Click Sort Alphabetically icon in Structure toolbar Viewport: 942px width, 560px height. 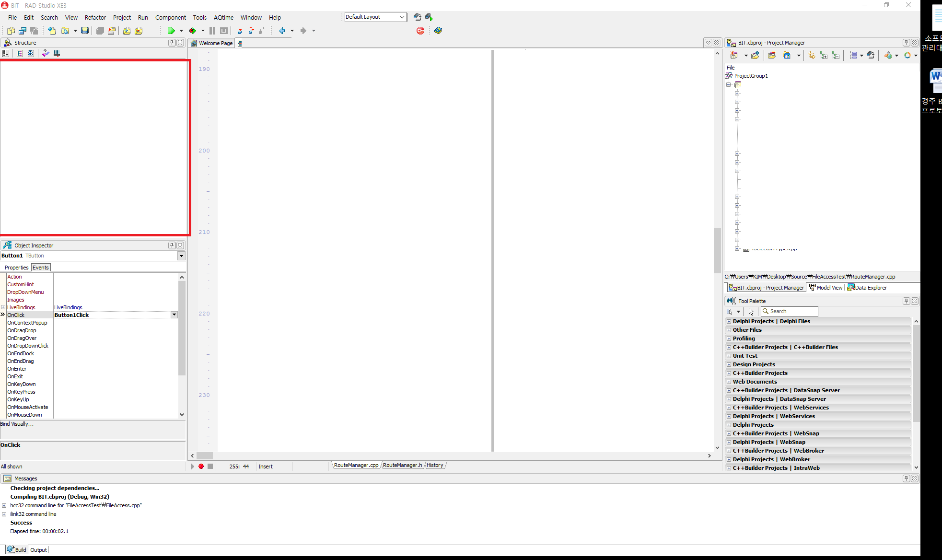click(x=6, y=53)
